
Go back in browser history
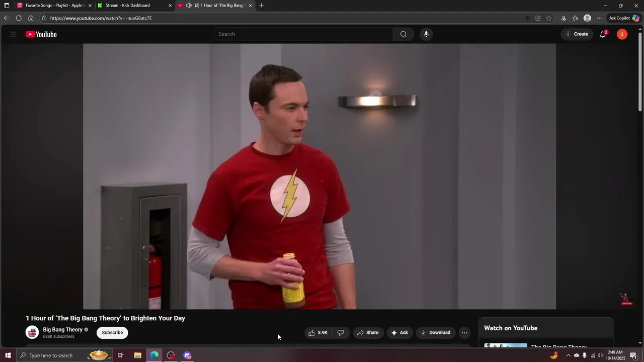(x=7, y=18)
